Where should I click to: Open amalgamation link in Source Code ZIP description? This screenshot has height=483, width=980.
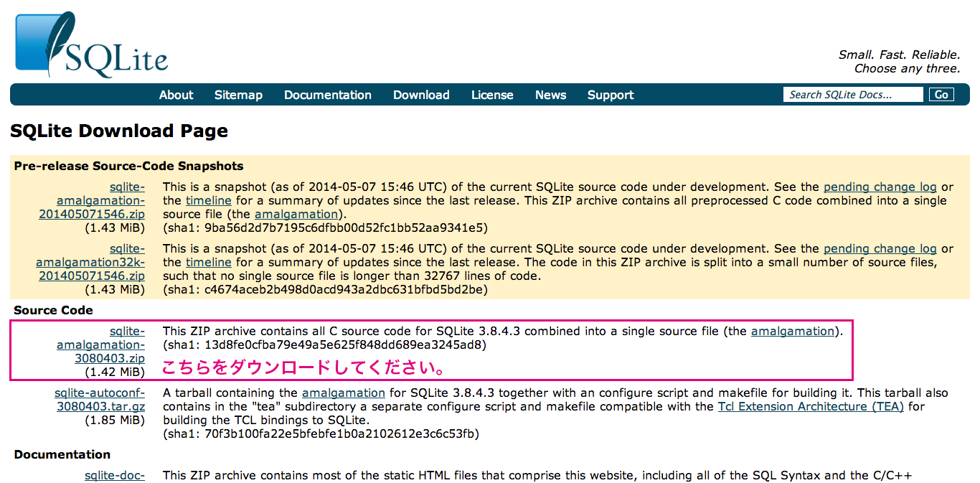click(x=793, y=331)
